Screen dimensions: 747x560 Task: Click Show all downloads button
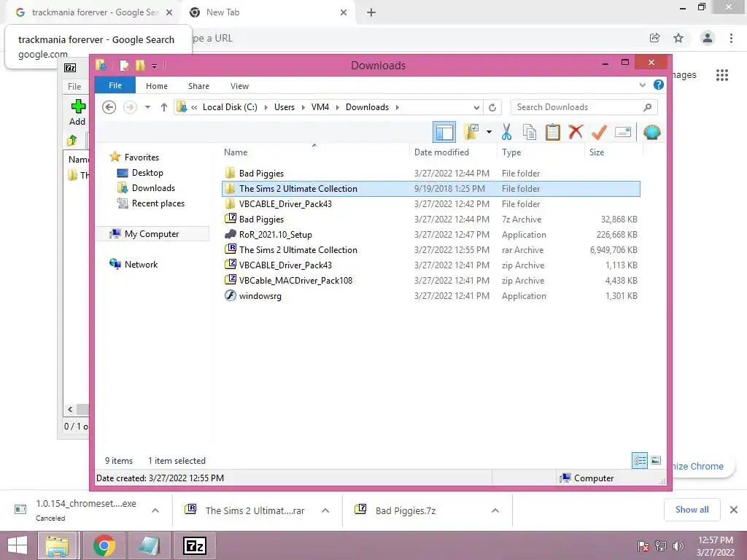click(x=692, y=510)
